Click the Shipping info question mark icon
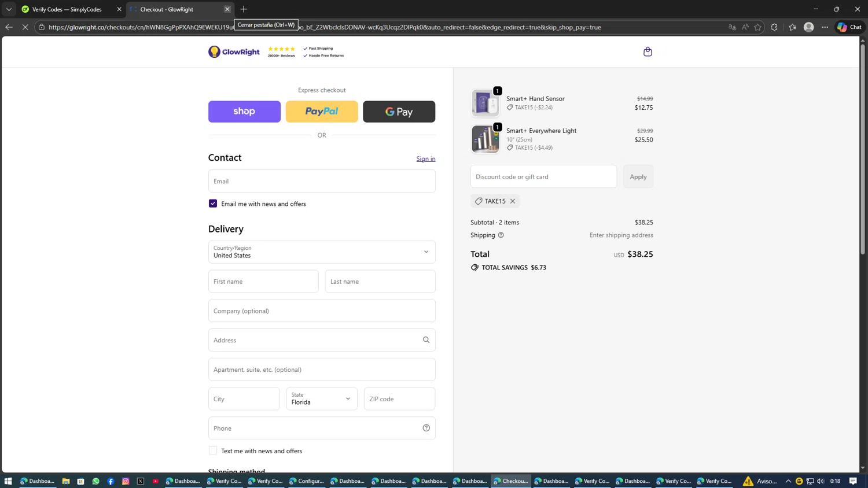The height and width of the screenshot is (488, 868). [501, 235]
